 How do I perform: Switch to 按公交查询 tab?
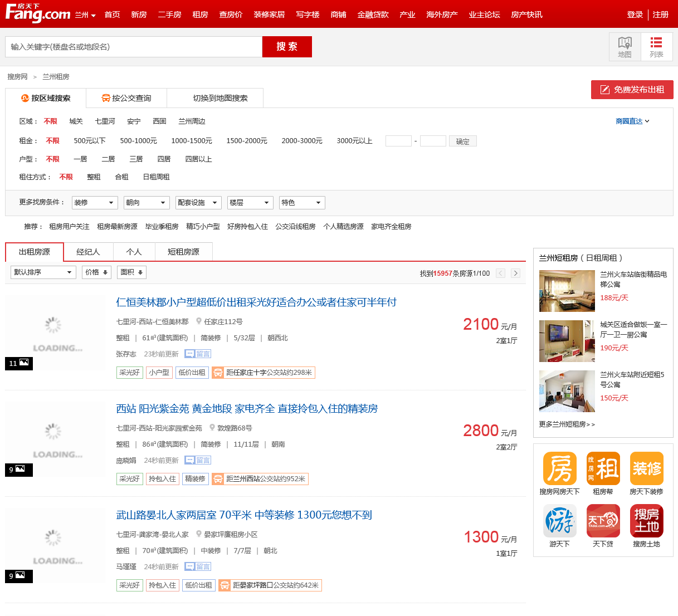126,98
